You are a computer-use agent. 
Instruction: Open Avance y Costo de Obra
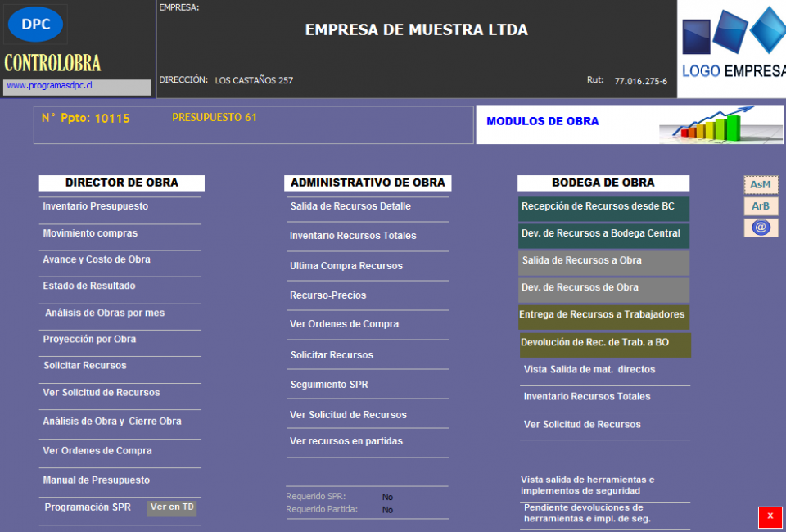tap(97, 259)
